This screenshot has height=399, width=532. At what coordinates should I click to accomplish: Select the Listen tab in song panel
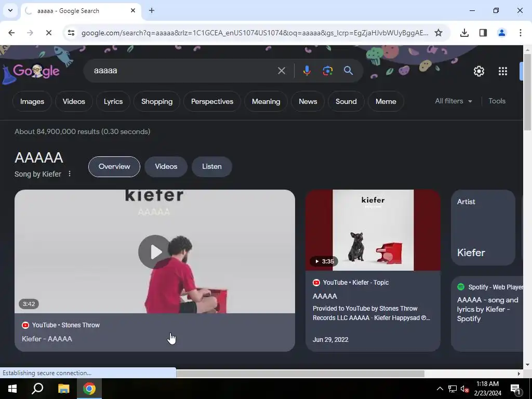[x=212, y=167]
